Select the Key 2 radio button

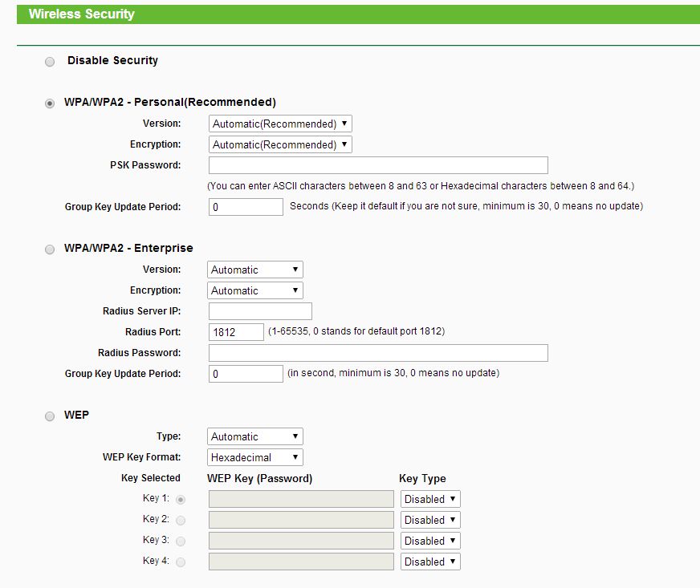(181, 520)
